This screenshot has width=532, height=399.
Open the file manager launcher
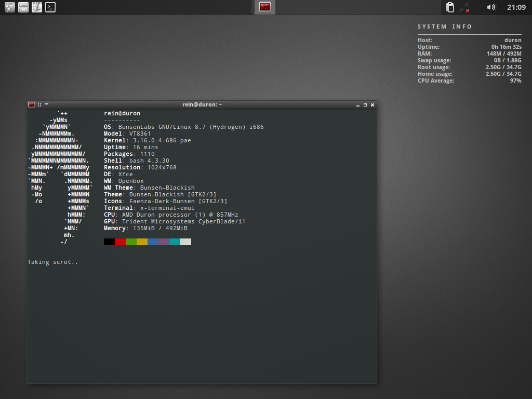23,7
